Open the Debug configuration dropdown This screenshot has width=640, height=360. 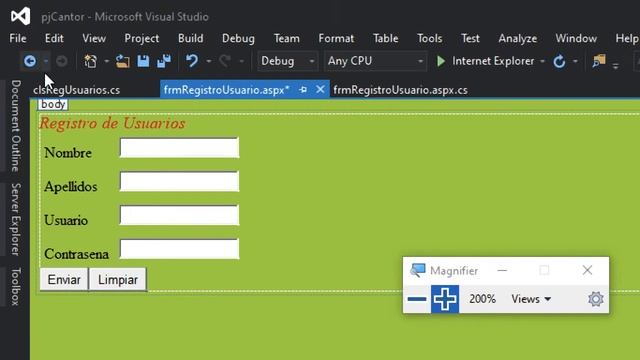point(287,61)
